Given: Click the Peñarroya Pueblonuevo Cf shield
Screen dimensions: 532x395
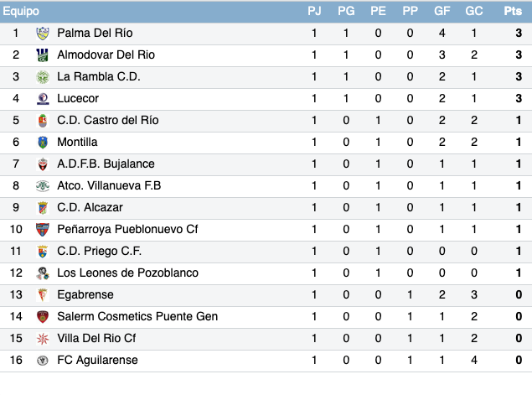Looking at the screenshot, I should 43,230.
